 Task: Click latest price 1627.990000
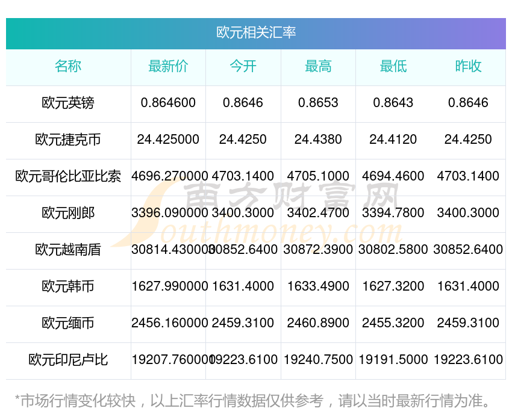pyautogui.click(x=169, y=286)
